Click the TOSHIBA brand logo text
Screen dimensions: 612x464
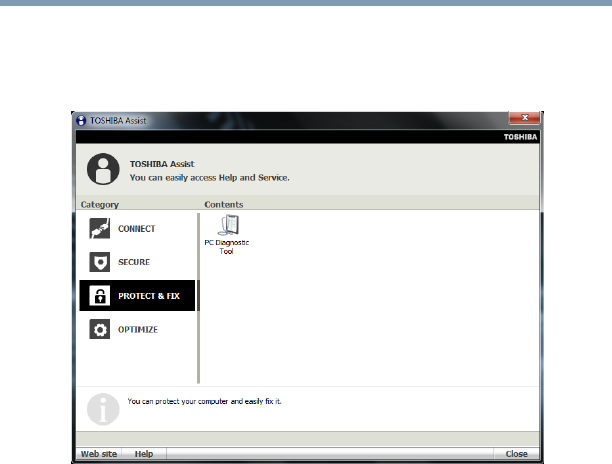(x=520, y=137)
